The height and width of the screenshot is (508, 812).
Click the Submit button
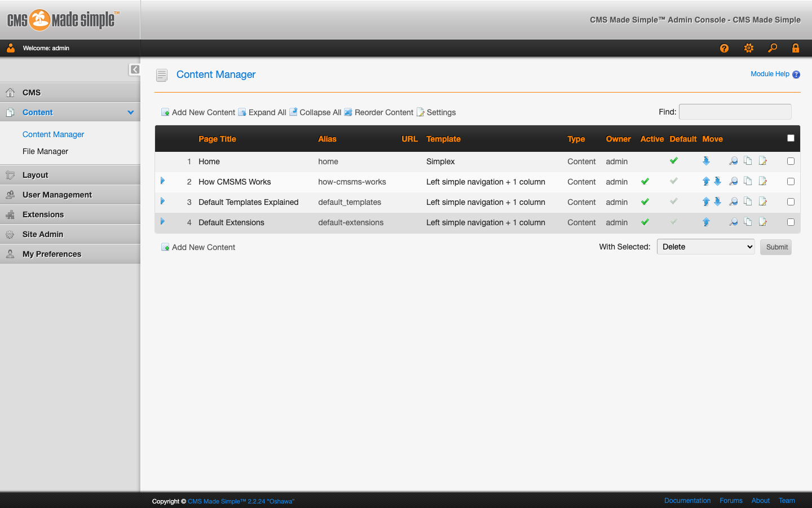tap(776, 247)
